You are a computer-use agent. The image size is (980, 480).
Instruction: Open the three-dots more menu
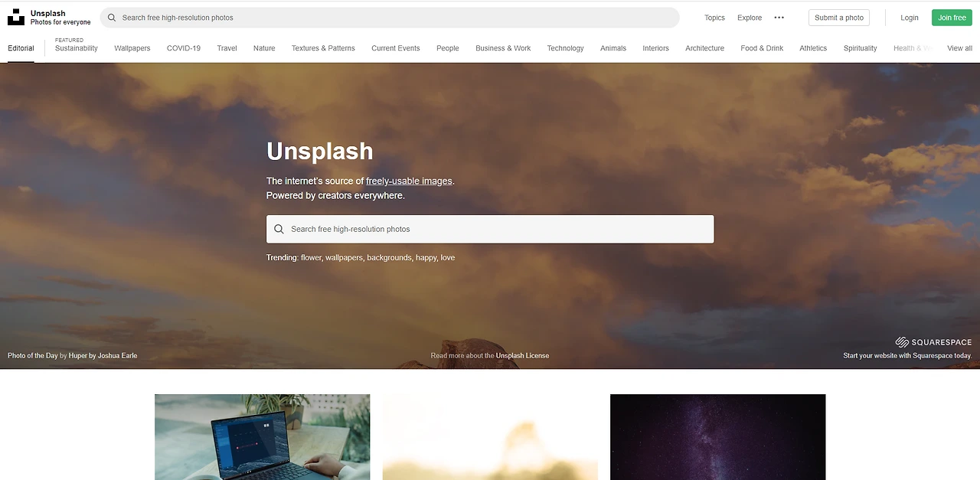coord(779,18)
